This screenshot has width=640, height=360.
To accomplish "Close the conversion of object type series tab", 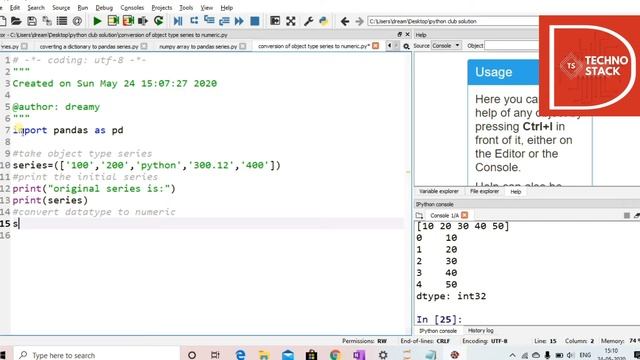I will 376,46.
